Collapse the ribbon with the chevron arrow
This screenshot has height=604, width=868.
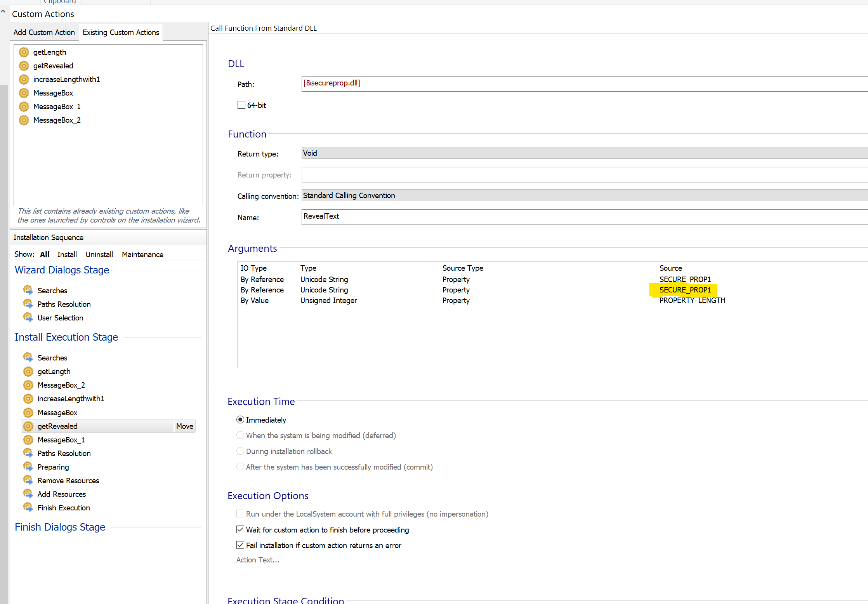[x=3, y=11]
